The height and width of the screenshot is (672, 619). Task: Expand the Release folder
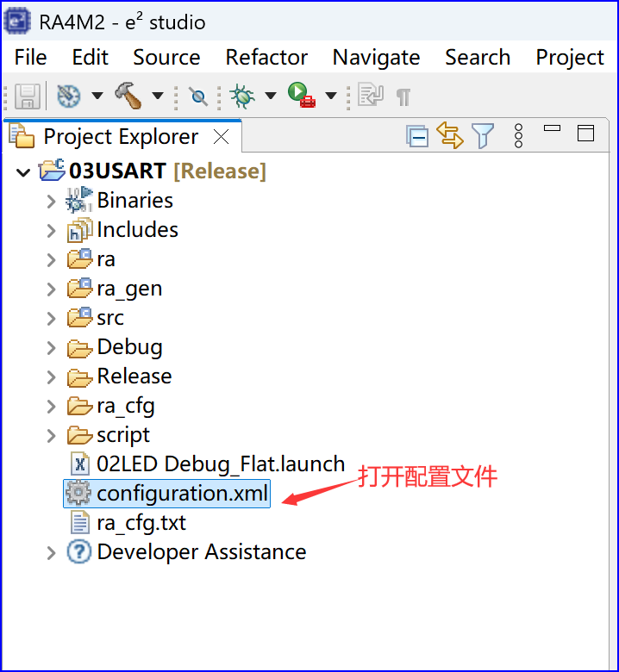pos(51,377)
